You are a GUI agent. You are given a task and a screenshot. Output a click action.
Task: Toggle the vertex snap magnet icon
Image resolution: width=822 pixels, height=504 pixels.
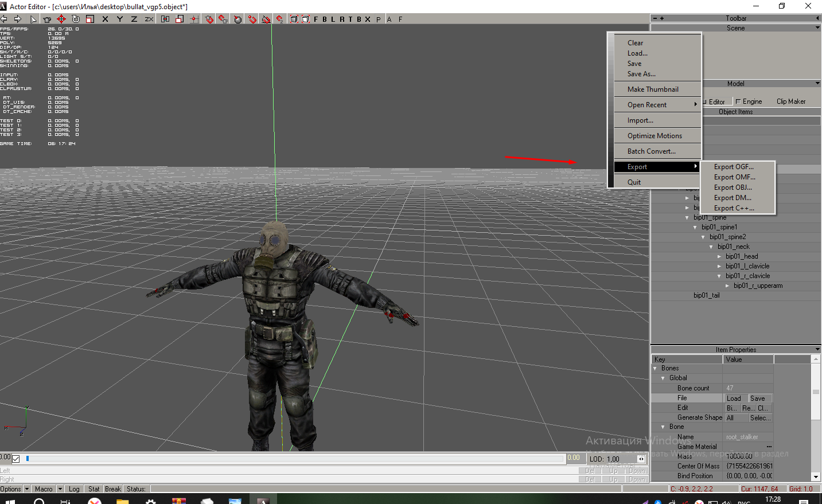(x=252, y=19)
